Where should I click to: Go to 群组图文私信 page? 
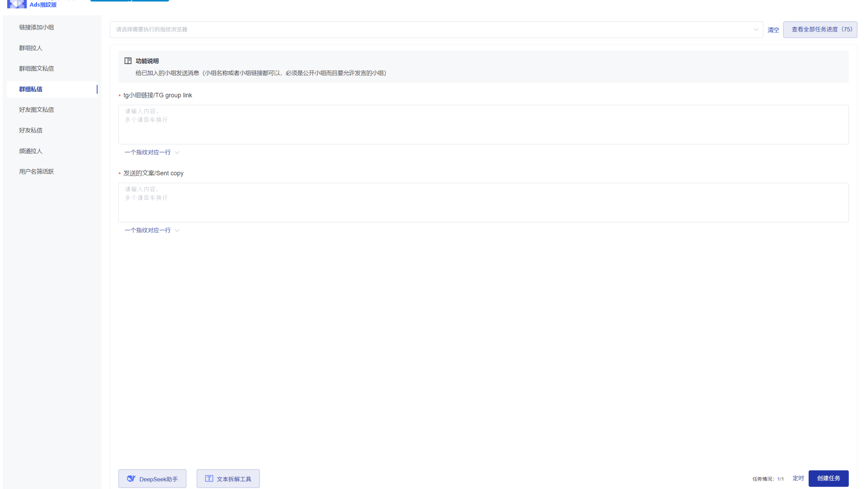[36, 68]
